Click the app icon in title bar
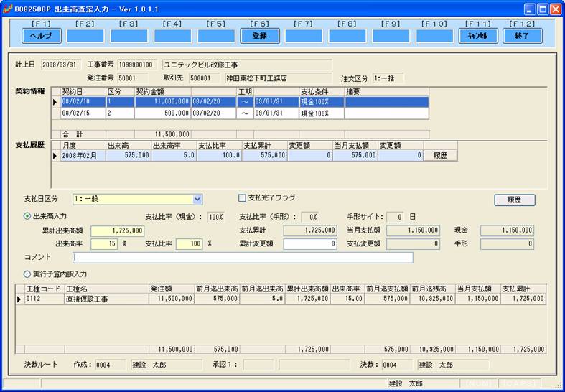This screenshot has width=565, height=392. (9, 9)
